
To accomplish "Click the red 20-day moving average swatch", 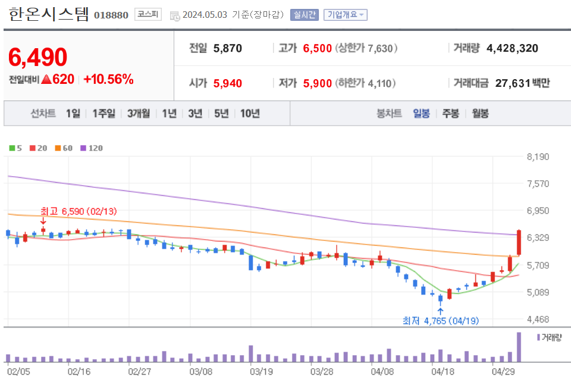I will tap(32, 148).
